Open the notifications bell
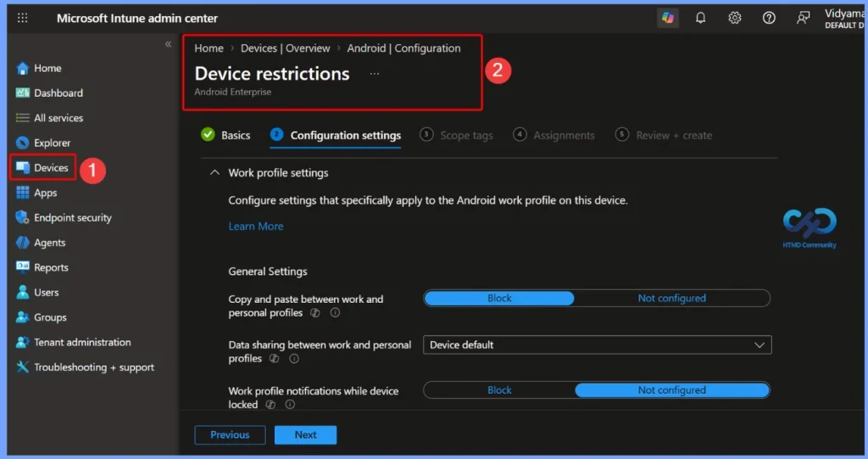This screenshot has height=459, width=868. point(701,18)
